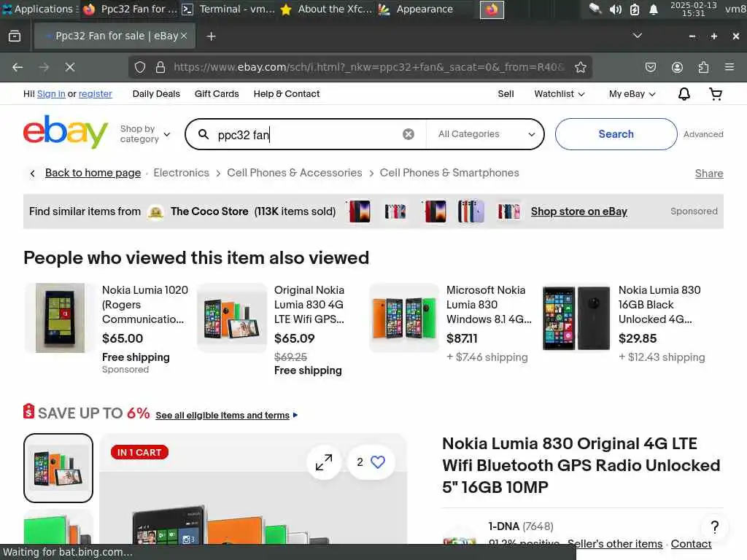This screenshot has height=560, width=747.
Task: Click the register link
Action: point(96,94)
